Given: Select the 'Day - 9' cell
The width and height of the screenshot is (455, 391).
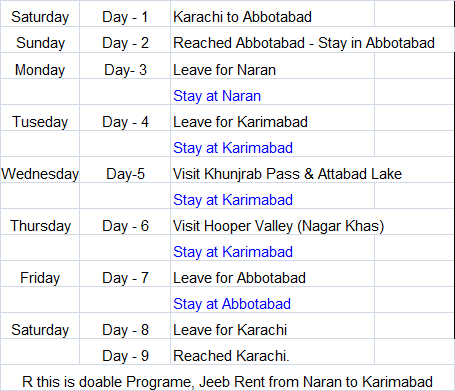Looking at the screenshot, I should pyautogui.click(x=125, y=356).
